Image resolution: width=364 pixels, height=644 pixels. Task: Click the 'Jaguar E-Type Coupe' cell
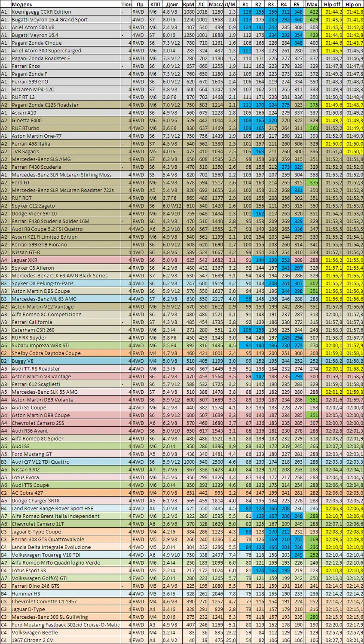[65, 532]
